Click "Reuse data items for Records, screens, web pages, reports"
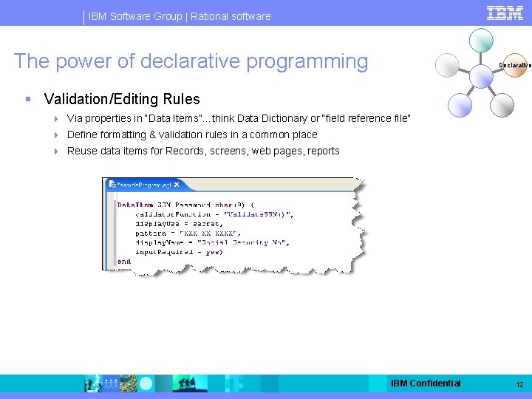Viewport: 532px width, 399px height. [x=203, y=151]
